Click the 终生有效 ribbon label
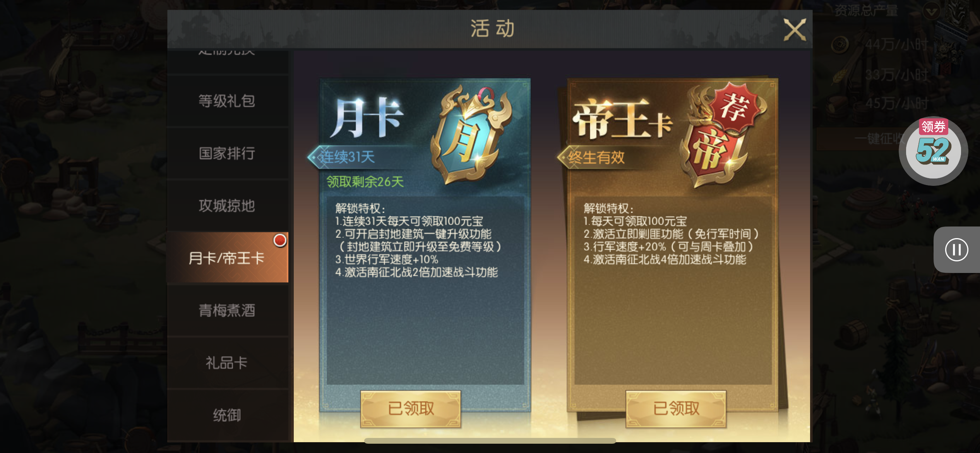Viewport: 980px width, 453px height. tap(596, 158)
